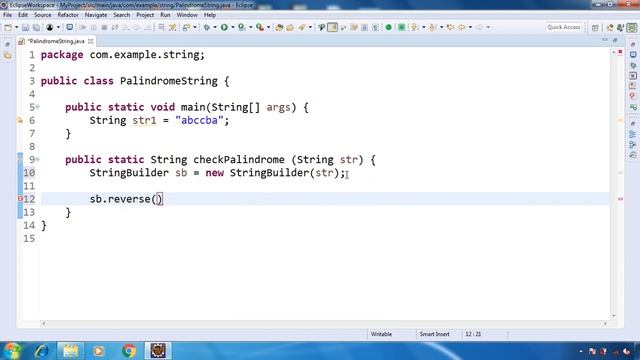Click the warning marker on line 6
Screen dimensions: 640x360
pyautogui.click(x=20, y=120)
